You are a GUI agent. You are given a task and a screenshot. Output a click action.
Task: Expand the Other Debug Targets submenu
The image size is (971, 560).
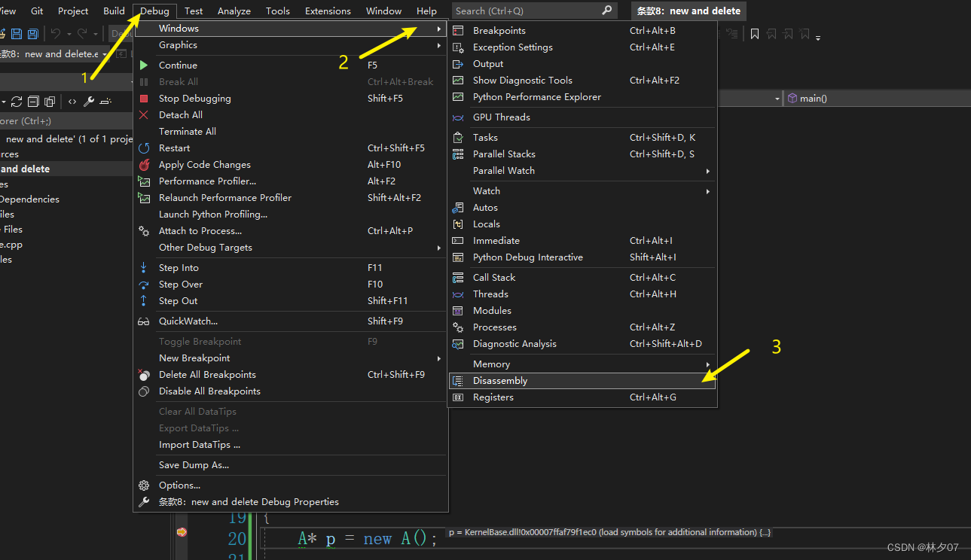point(291,248)
